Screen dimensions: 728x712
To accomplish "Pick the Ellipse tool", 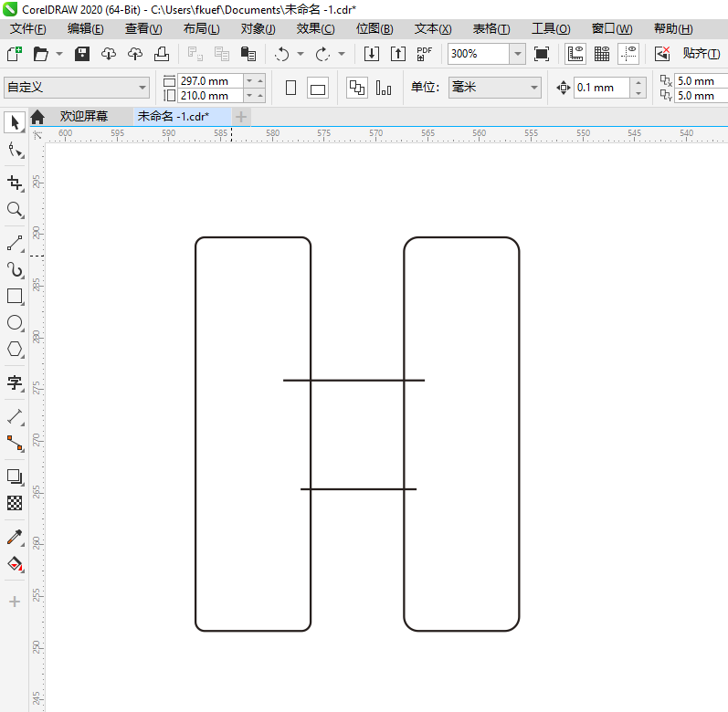I will coord(15,323).
